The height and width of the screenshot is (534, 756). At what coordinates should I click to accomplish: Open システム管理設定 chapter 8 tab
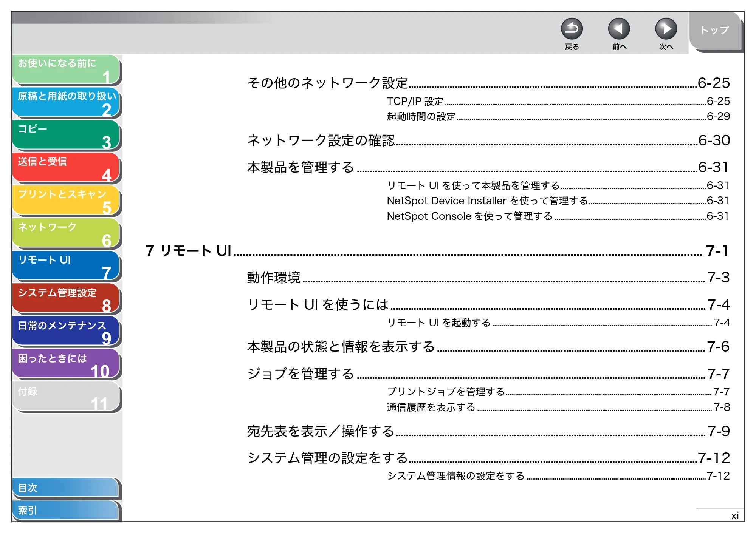(66, 299)
